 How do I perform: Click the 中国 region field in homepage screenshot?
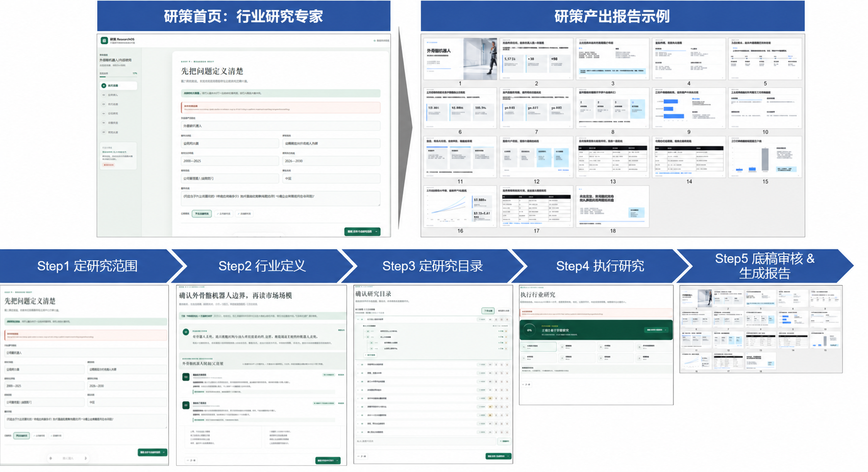331,179
